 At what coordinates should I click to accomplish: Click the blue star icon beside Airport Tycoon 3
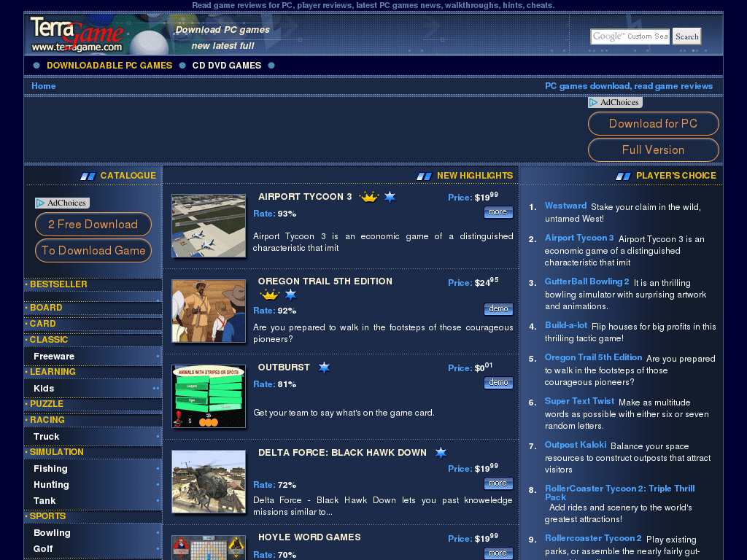390,197
